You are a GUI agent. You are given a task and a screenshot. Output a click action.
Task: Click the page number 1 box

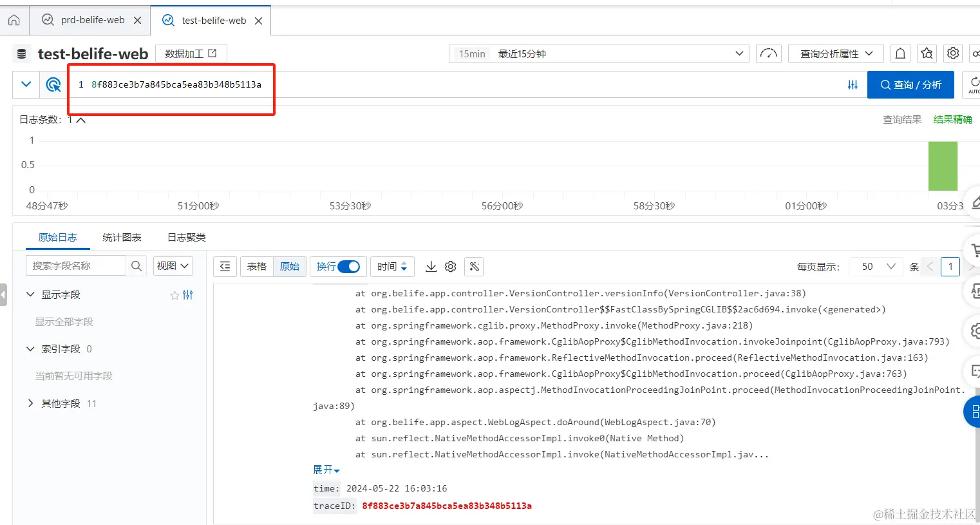click(x=950, y=267)
